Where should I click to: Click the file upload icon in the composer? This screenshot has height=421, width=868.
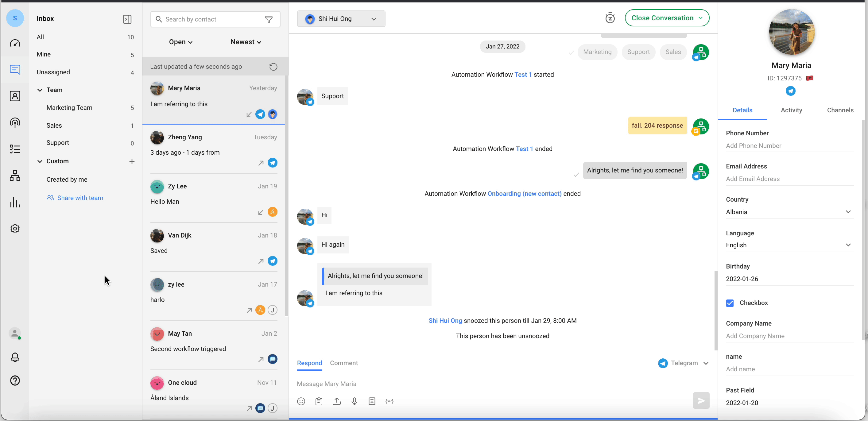click(x=336, y=401)
